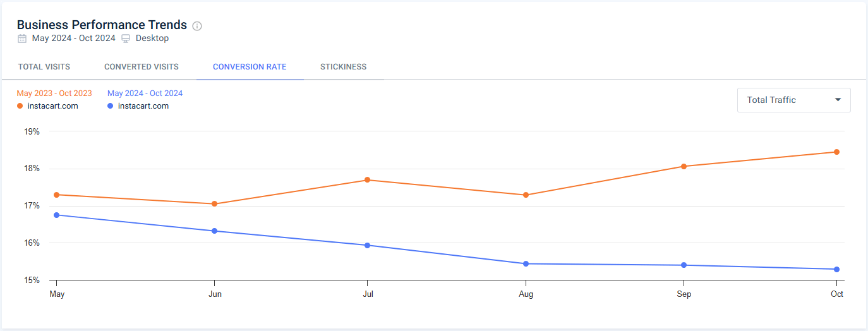Viewport: 868px width, 331px height.
Task: Click the blue October data point
Action: (836, 269)
